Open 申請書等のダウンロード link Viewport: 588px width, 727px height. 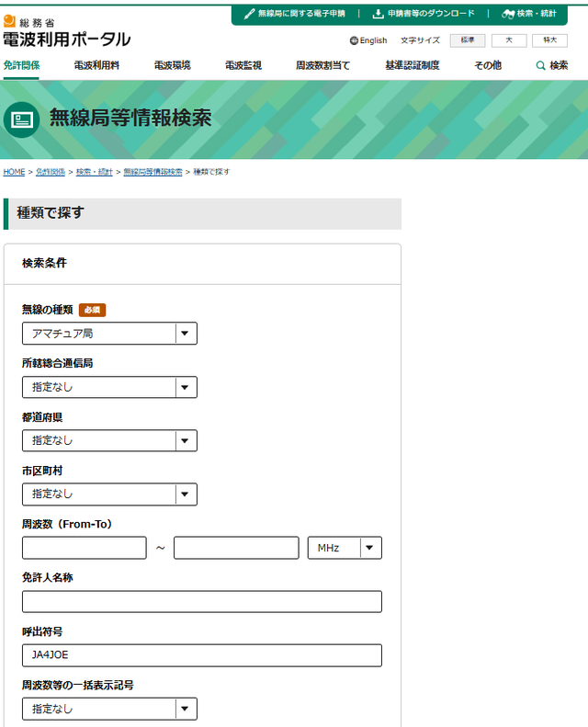pyautogui.click(x=431, y=14)
